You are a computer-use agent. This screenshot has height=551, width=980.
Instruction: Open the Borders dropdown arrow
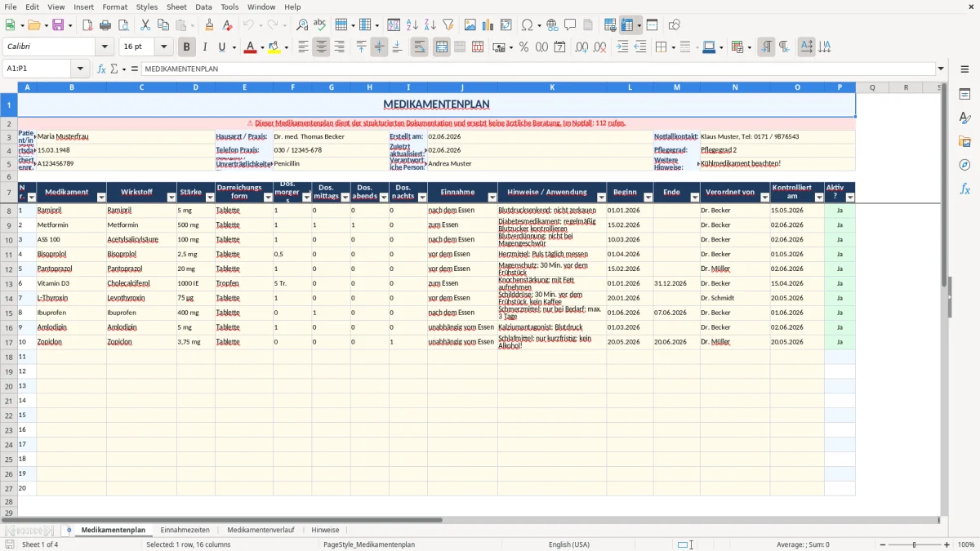672,47
